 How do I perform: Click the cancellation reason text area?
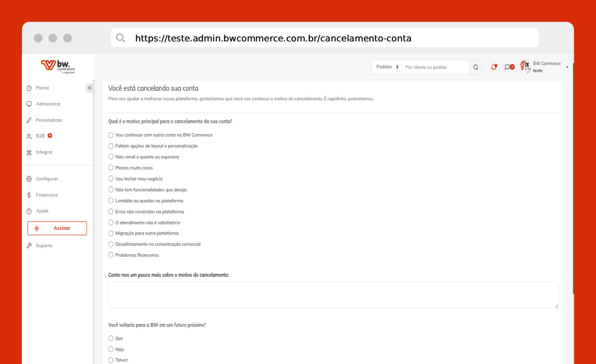[x=333, y=295]
